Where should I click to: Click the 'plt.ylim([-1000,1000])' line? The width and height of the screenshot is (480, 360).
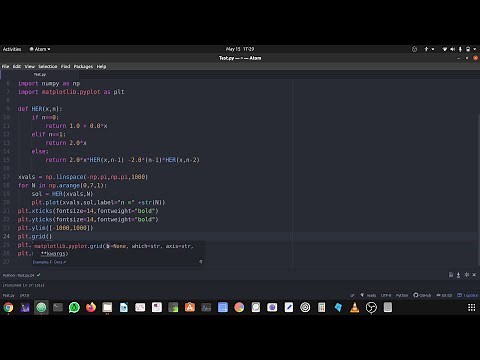tap(55, 228)
